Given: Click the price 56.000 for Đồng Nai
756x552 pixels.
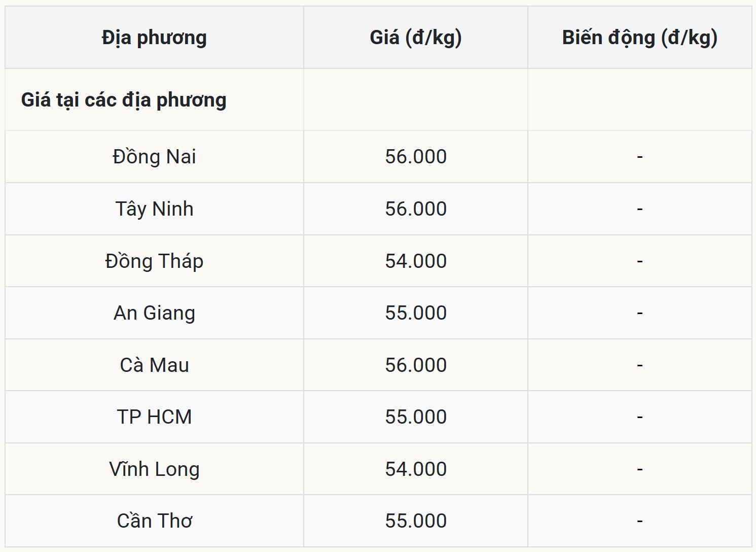Looking at the screenshot, I should pos(416,157).
